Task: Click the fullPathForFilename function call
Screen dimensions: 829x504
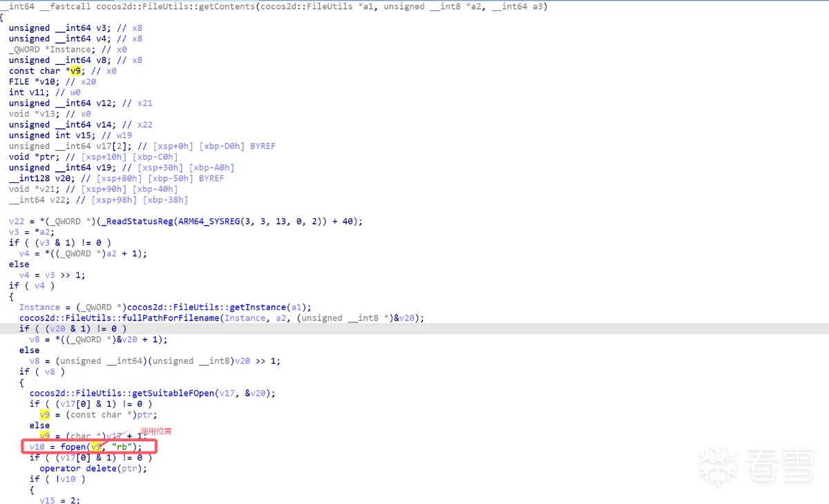Action: click(222, 318)
